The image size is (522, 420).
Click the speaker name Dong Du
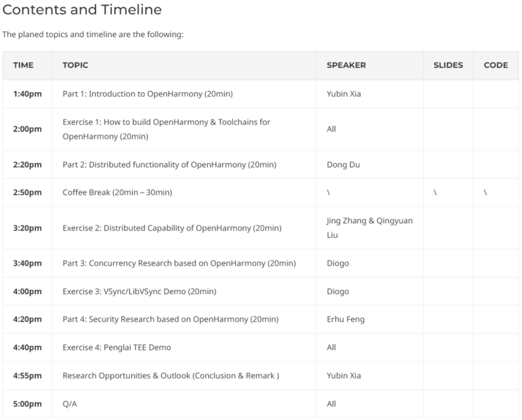click(x=343, y=165)
